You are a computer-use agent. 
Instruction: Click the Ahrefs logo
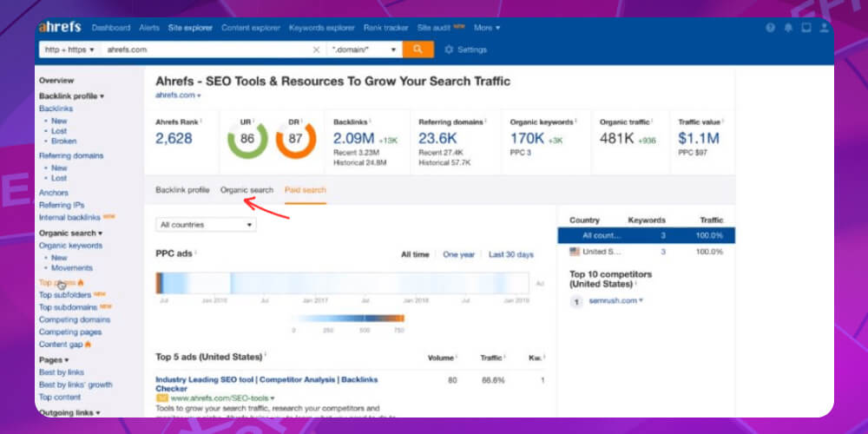[60, 27]
